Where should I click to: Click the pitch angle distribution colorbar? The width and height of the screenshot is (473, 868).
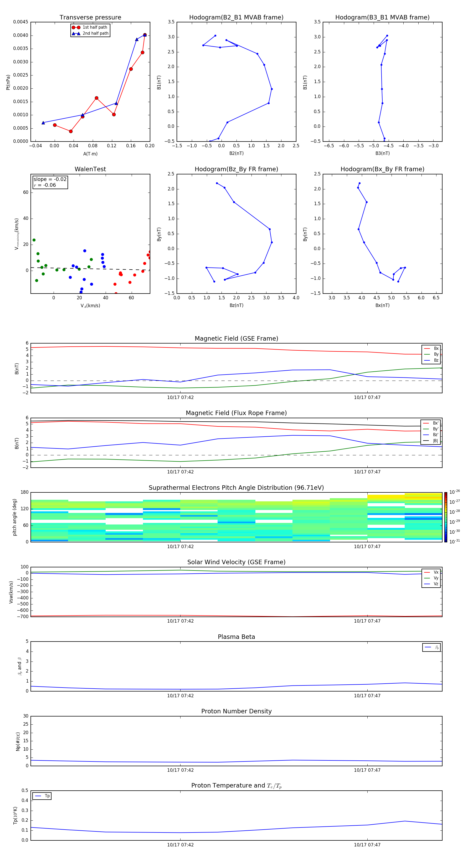[x=446, y=517]
